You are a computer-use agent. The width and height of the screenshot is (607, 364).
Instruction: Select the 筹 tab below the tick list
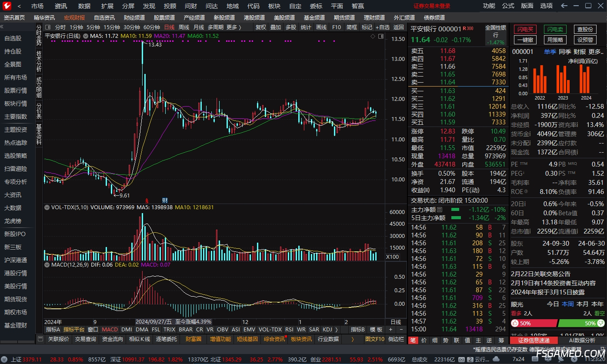coord(501,340)
